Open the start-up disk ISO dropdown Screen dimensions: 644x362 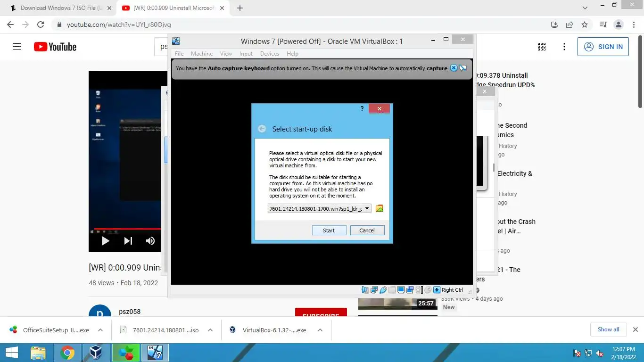pos(320,208)
